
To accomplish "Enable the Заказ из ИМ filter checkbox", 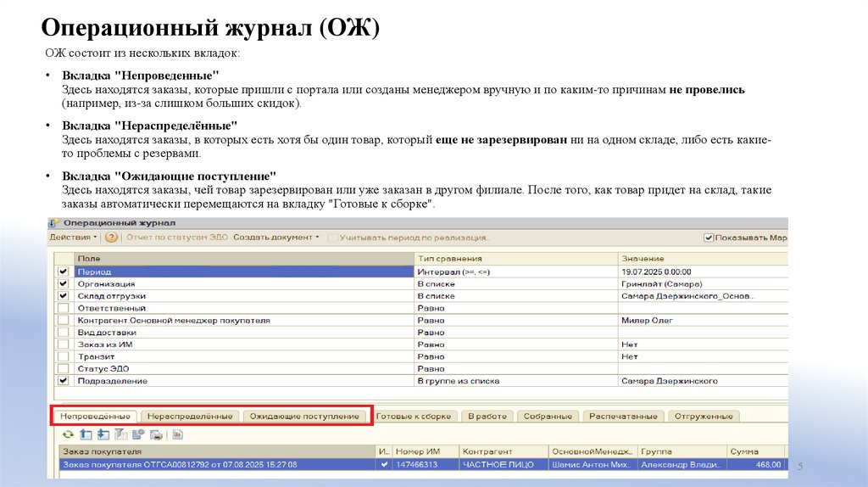I will pos(63,344).
